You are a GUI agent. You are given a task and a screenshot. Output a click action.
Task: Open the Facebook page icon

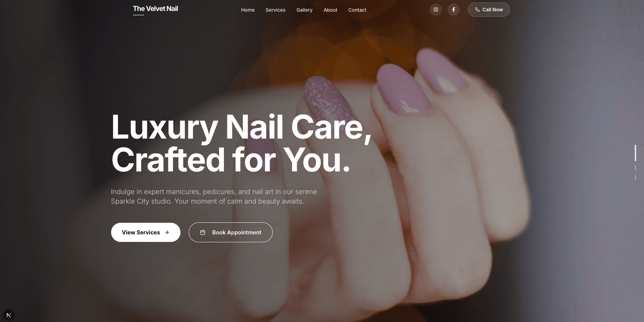click(454, 10)
